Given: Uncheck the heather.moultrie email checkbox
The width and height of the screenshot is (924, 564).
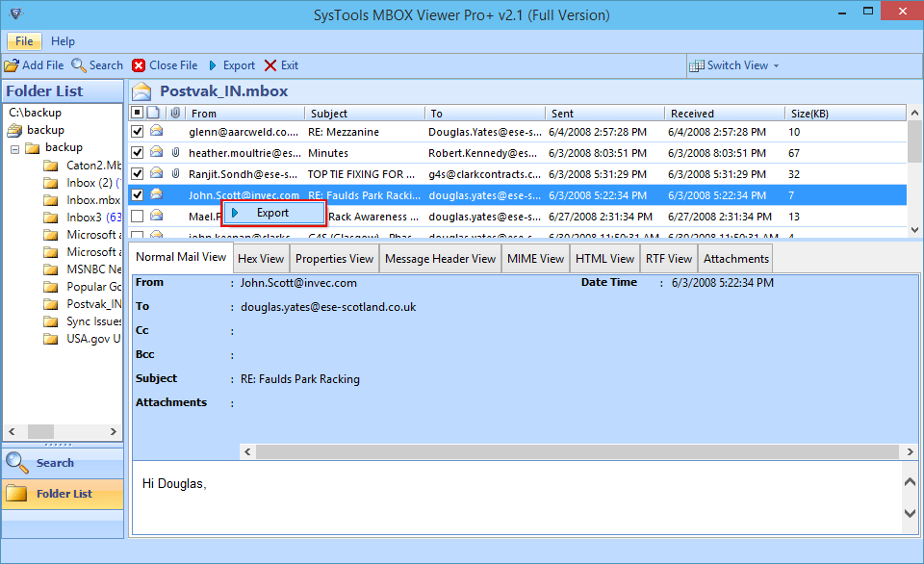Looking at the screenshot, I should 138,153.
